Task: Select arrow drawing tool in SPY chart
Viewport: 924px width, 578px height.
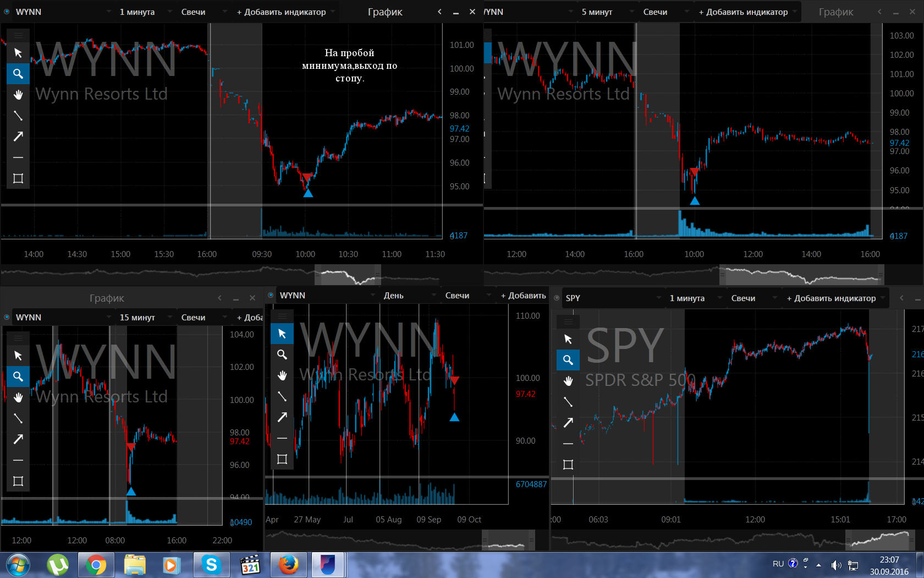Action: (x=568, y=423)
